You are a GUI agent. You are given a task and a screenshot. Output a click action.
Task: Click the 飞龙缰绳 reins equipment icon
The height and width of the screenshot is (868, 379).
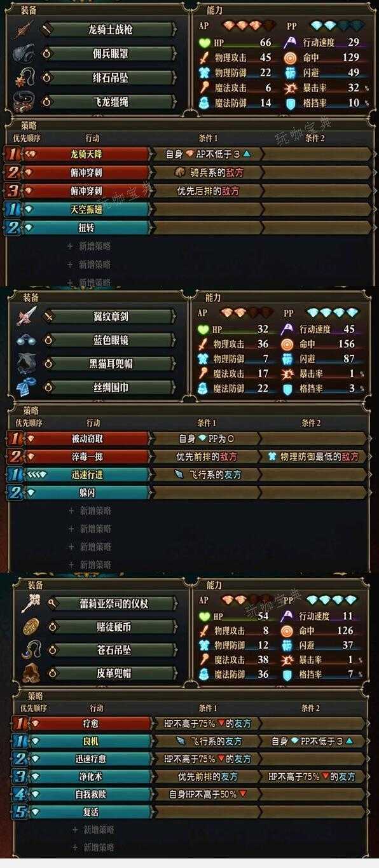click(24, 102)
